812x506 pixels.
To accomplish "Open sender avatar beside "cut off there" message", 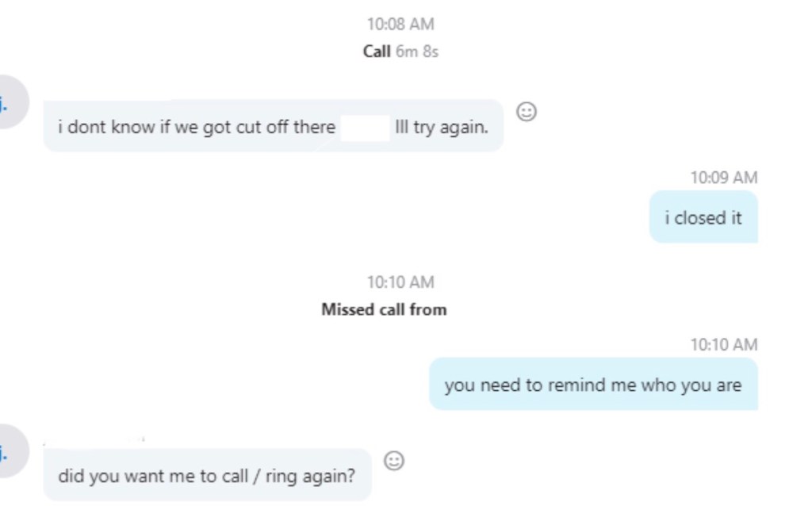I will (x=11, y=102).
